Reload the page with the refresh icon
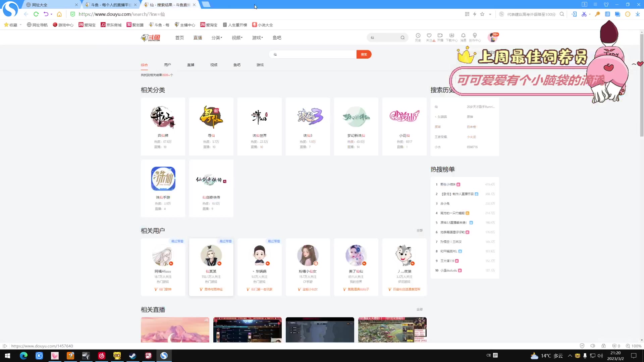 click(x=36, y=14)
